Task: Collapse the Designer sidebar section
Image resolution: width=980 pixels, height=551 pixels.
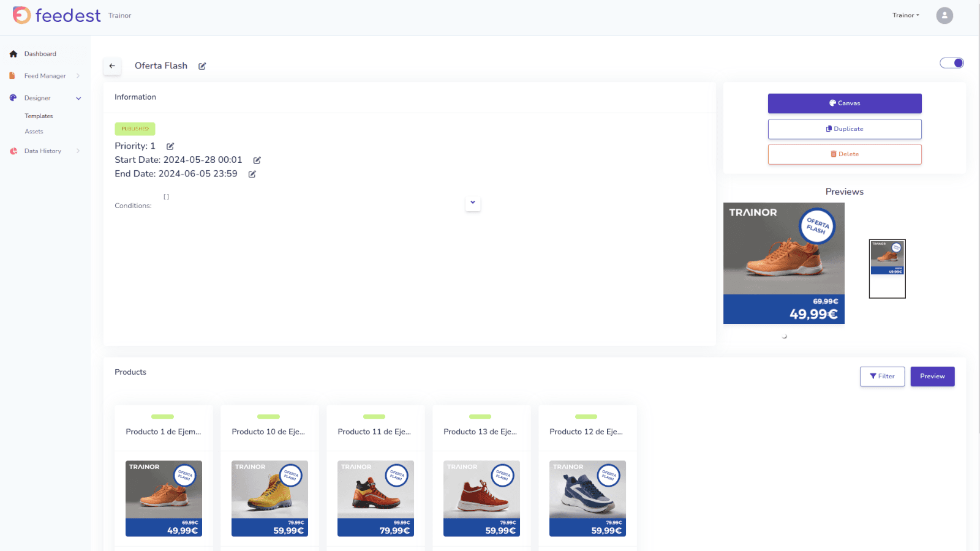Action: click(78, 98)
